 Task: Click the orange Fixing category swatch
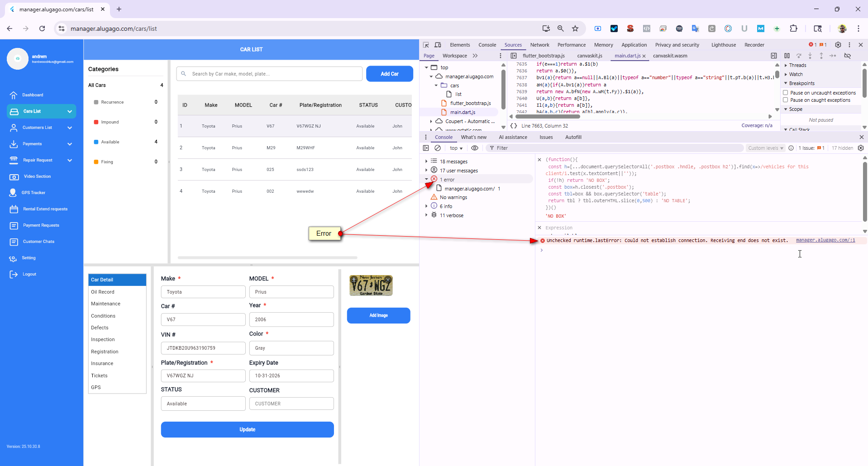(x=96, y=162)
